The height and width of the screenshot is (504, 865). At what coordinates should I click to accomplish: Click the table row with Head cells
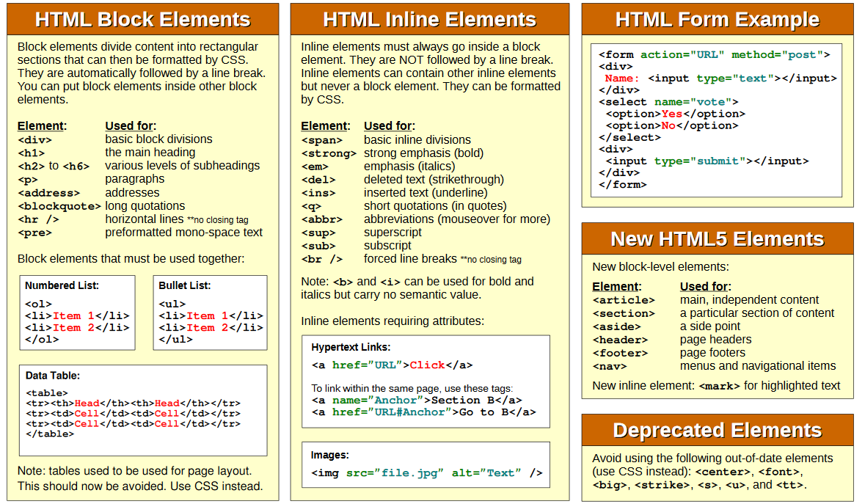tap(133, 403)
